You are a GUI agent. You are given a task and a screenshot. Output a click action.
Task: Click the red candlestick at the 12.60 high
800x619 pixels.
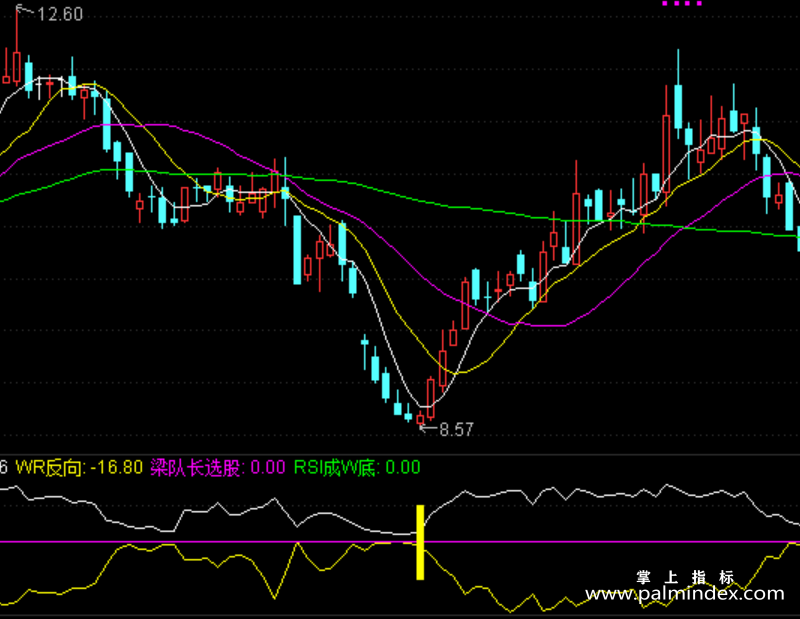coord(17,45)
